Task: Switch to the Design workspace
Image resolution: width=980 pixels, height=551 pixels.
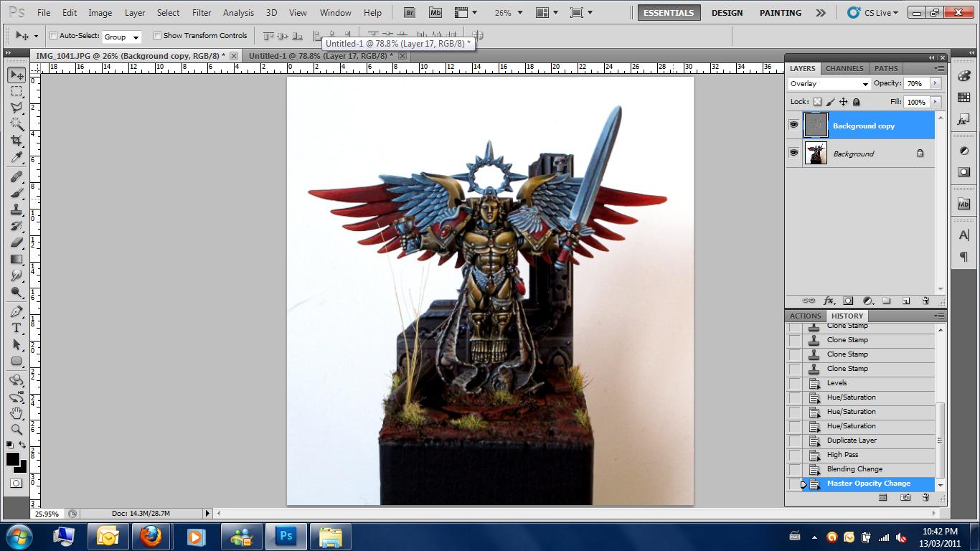Action: (x=727, y=13)
